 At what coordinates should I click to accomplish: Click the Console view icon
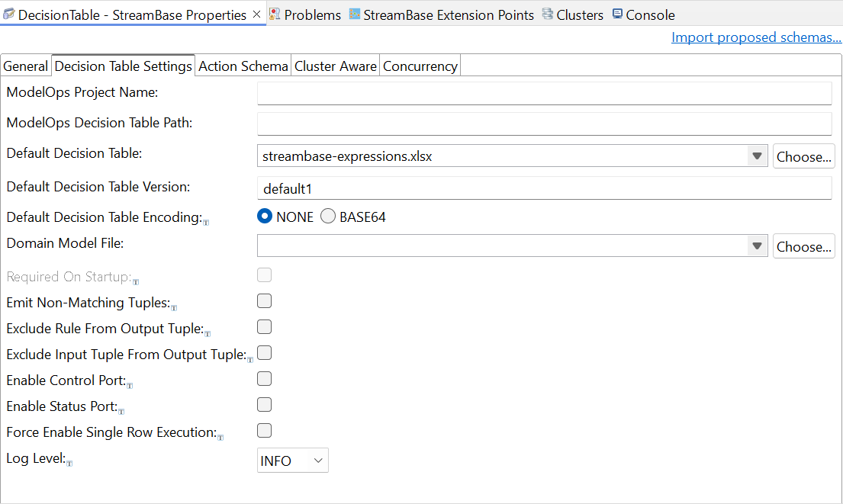[x=617, y=14]
